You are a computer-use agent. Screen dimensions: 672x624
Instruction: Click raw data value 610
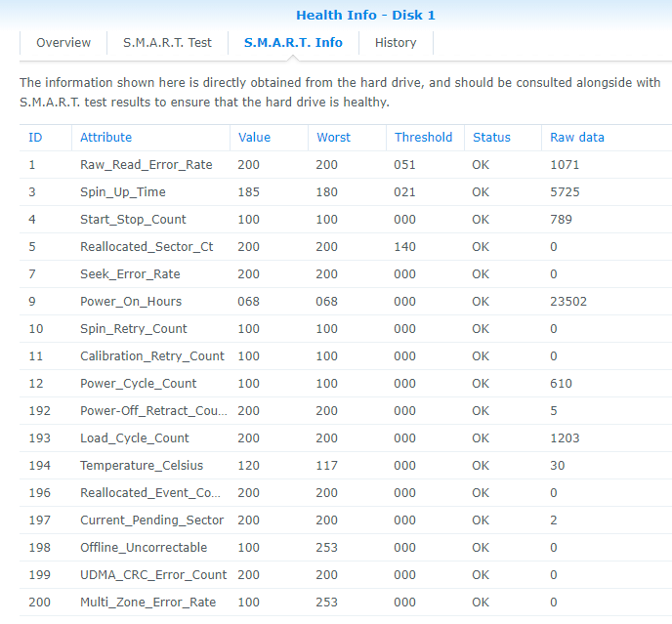tap(561, 384)
